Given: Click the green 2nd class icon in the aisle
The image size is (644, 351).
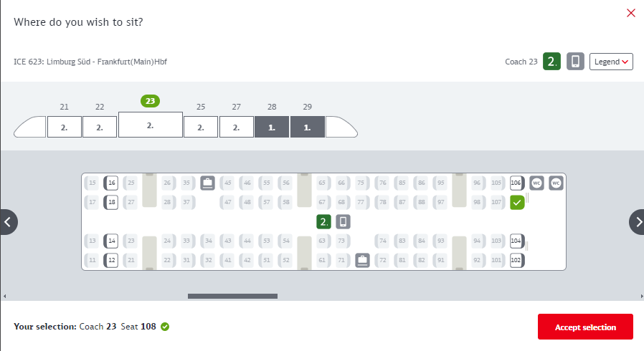Looking at the screenshot, I should (324, 222).
